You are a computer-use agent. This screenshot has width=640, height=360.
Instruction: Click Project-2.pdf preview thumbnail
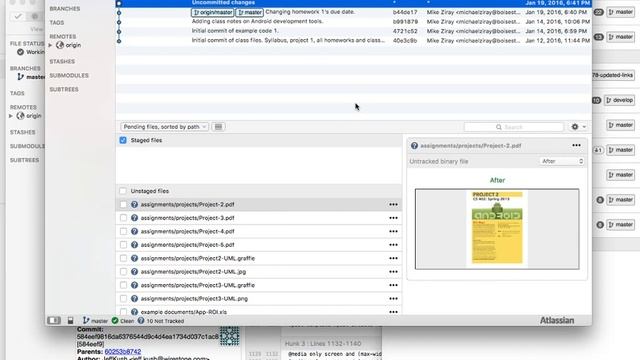coord(497,229)
